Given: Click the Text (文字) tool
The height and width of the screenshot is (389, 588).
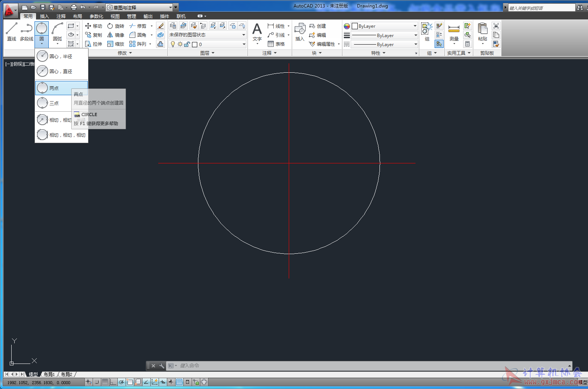Looking at the screenshot, I should pyautogui.click(x=257, y=33).
